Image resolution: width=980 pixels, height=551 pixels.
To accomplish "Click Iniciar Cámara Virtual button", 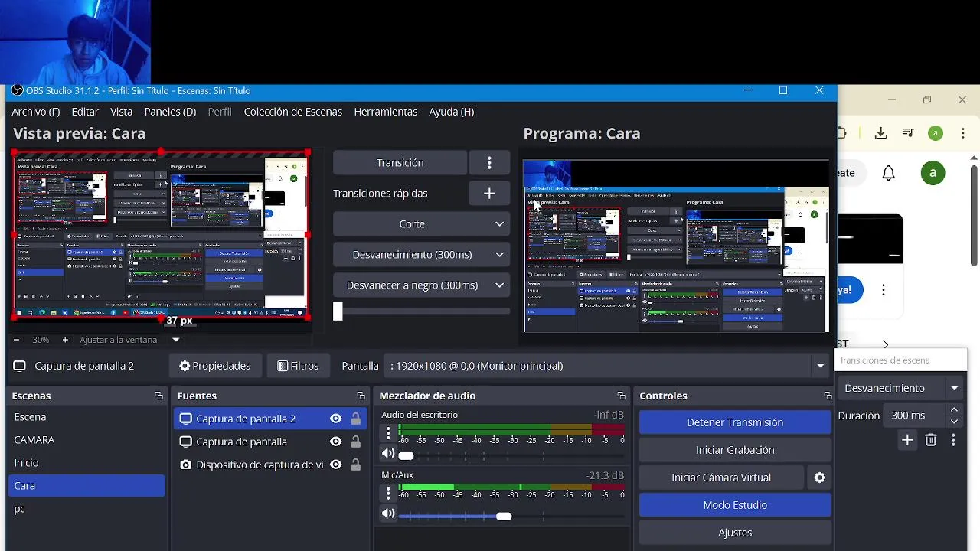I will tap(721, 478).
